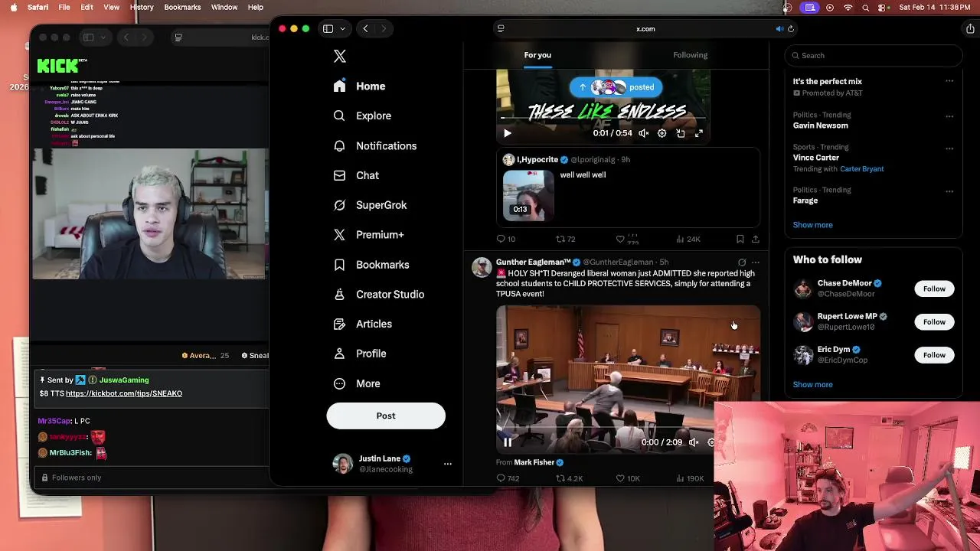
Task: Like the Gunther Eagleman post with 10K likes
Action: [628, 478]
